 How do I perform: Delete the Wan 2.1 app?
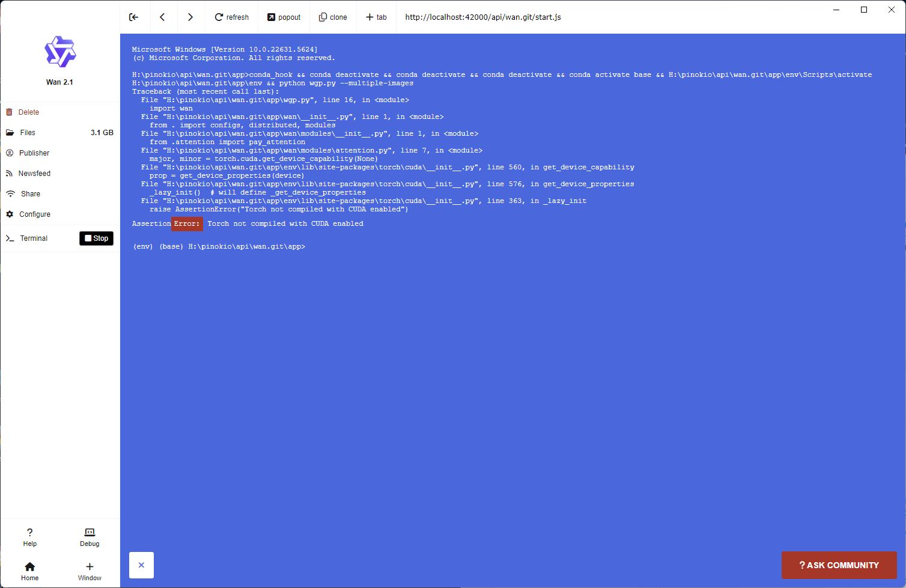point(60,112)
